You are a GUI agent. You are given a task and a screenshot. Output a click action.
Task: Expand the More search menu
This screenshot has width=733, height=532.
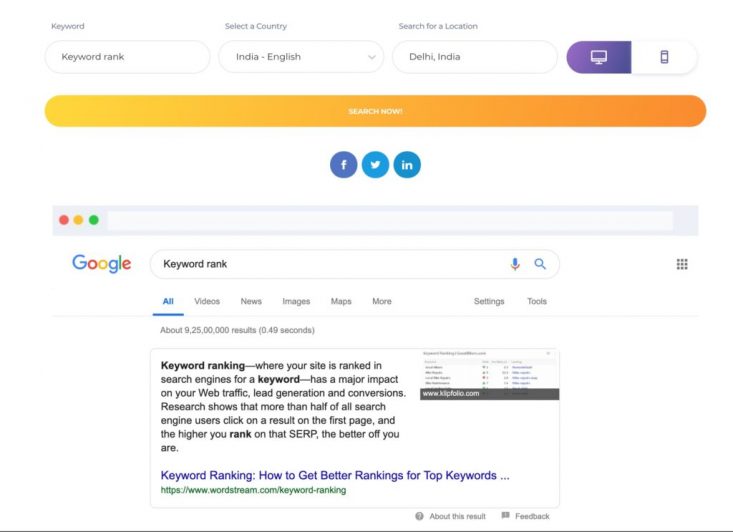coord(382,302)
